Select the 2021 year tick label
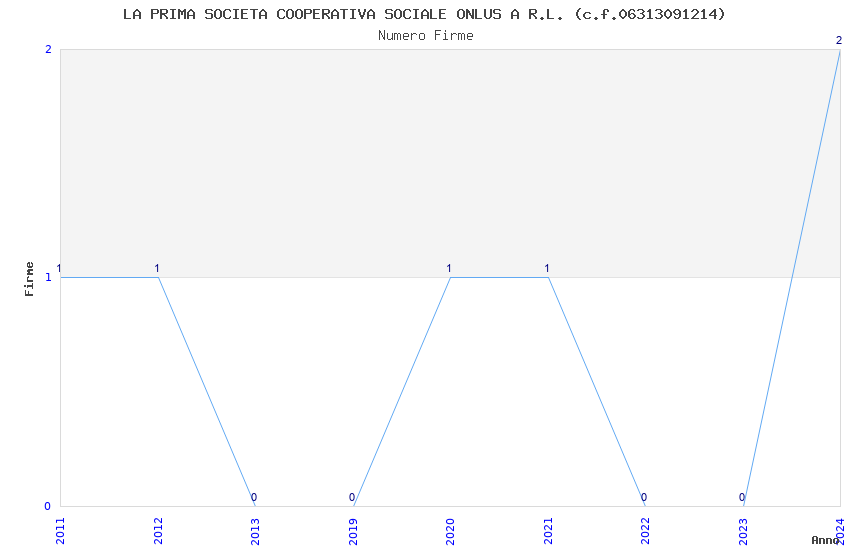 click(548, 531)
